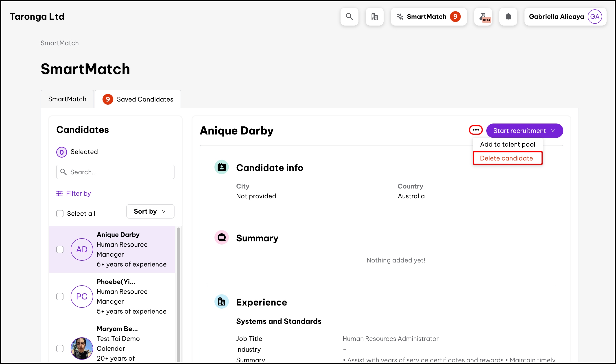Click '5+ years of experience' under Phoebe
The width and height of the screenshot is (616, 364).
[131, 312]
